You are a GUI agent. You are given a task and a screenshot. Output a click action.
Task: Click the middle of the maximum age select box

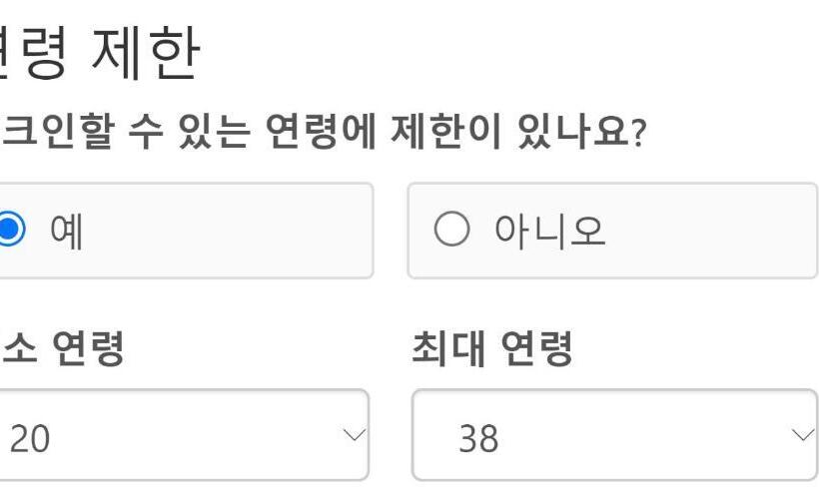pos(613,435)
